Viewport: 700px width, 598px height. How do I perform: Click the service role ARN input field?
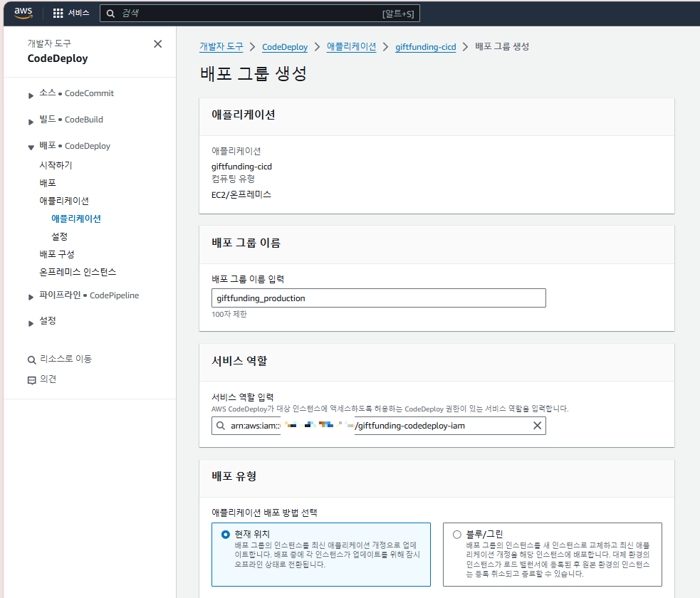click(x=379, y=426)
